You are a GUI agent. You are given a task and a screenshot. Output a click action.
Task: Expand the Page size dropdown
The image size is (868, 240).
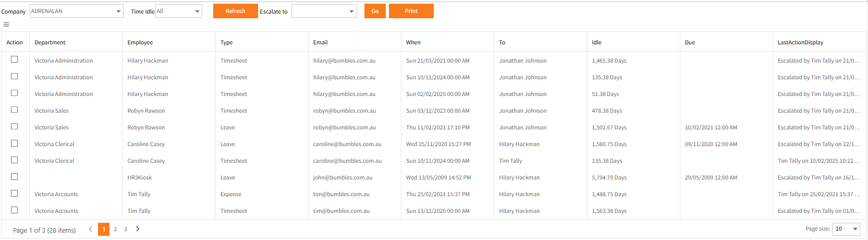click(x=847, y=229)
